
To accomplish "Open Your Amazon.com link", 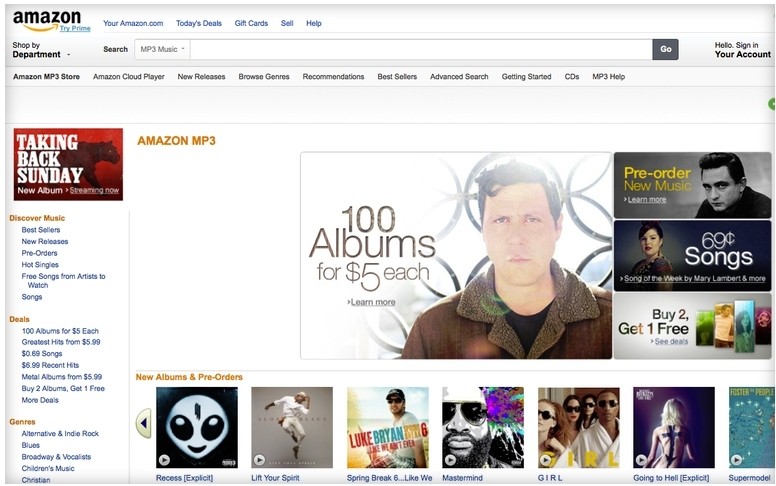I will (133, 23).
